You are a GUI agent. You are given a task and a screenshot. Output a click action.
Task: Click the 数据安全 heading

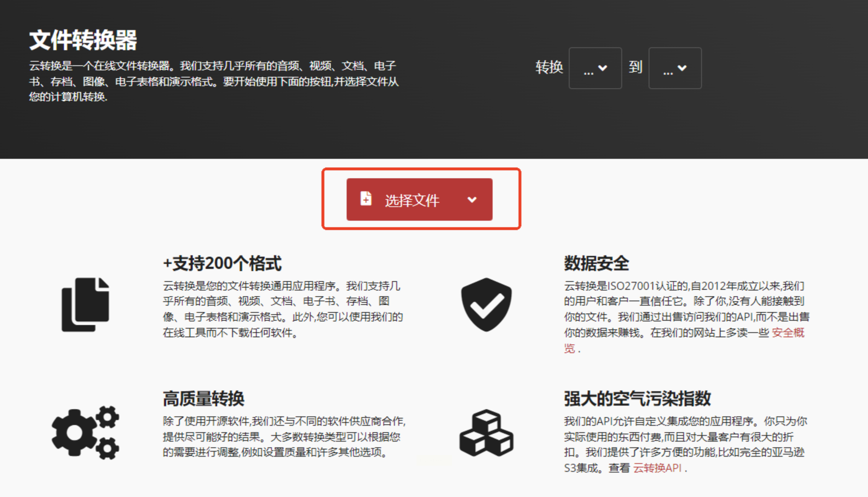[596, 263]
